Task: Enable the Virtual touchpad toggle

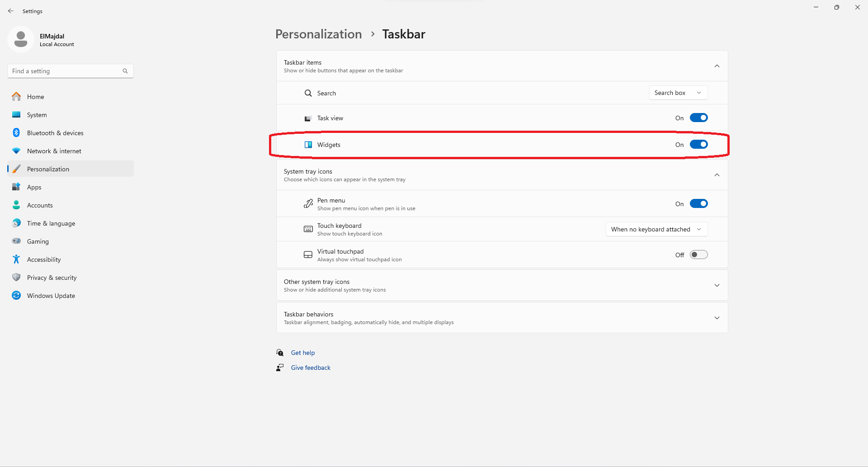Action: coord(698,255)
